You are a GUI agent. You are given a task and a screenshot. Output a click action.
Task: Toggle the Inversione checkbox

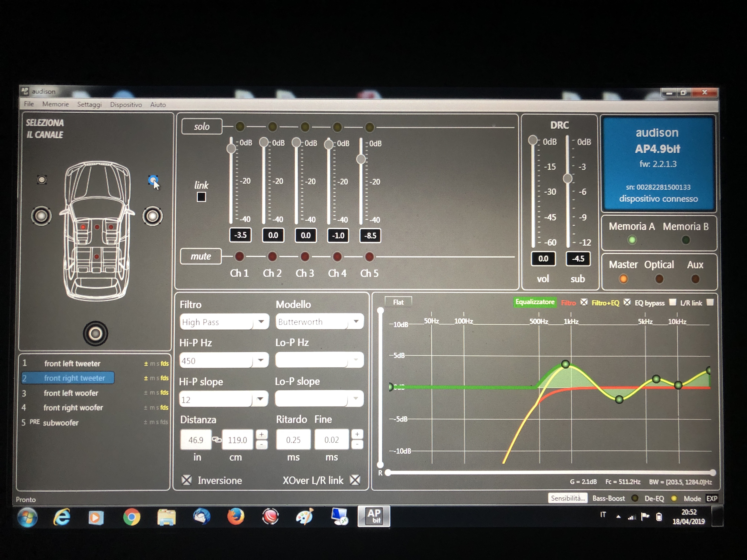point(186,480)
